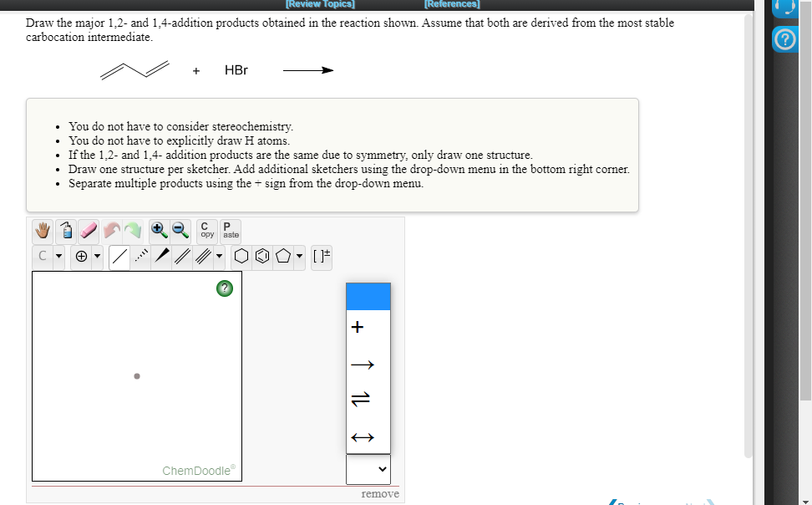Select the bracket charge tool
The height and width of the screenshot is (505, 812).
point(322,256)
